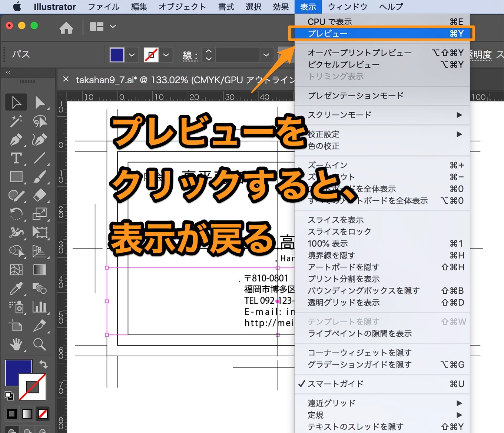Select the Line Segment tool

coord(40,158)
